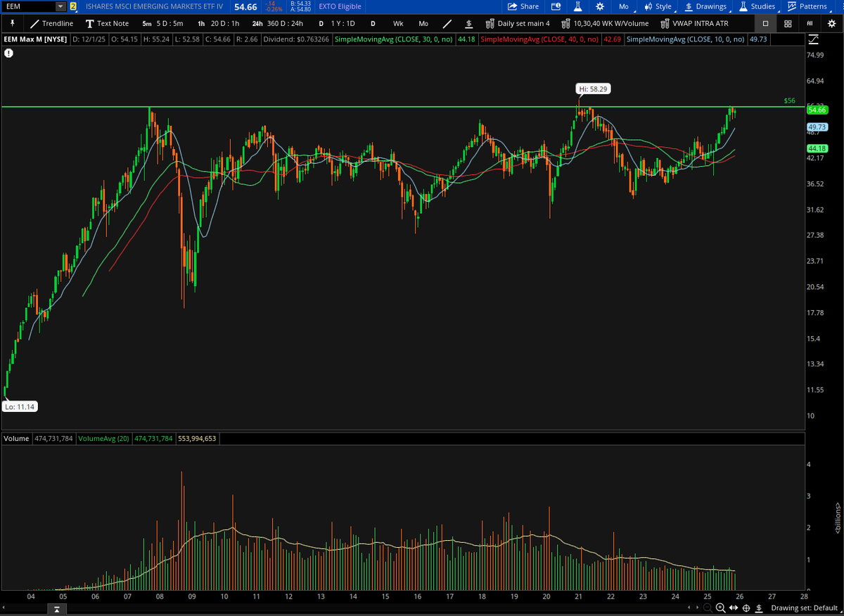The width and height of the screenshot is (844, 616).
Task: Click the EXTO Eligible label
Action: [x=340, y=6]
